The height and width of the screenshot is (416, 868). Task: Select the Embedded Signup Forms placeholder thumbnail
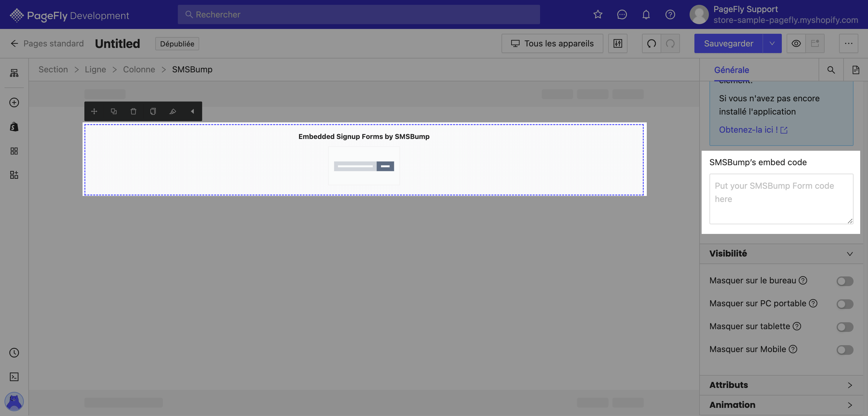click(364, 166)
